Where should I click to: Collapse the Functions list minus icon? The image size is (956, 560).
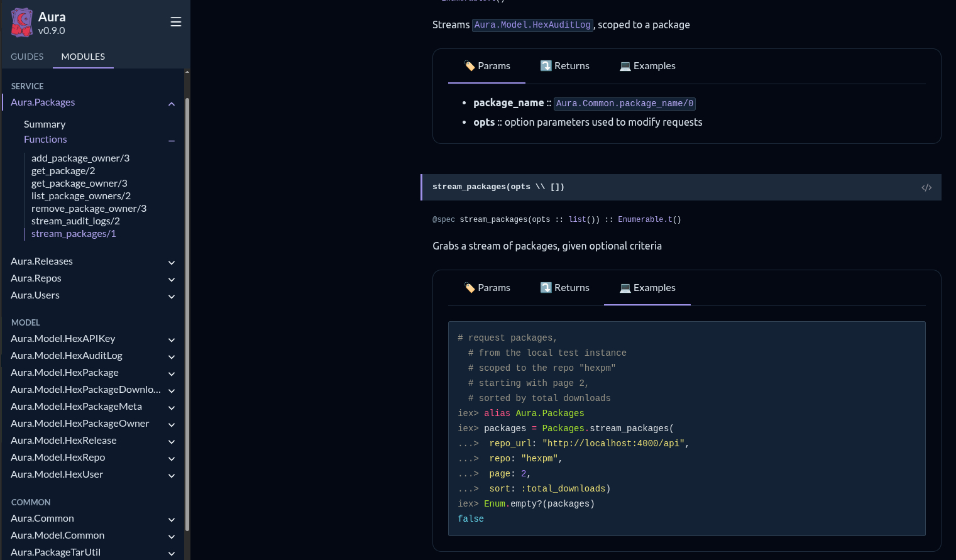172,141
